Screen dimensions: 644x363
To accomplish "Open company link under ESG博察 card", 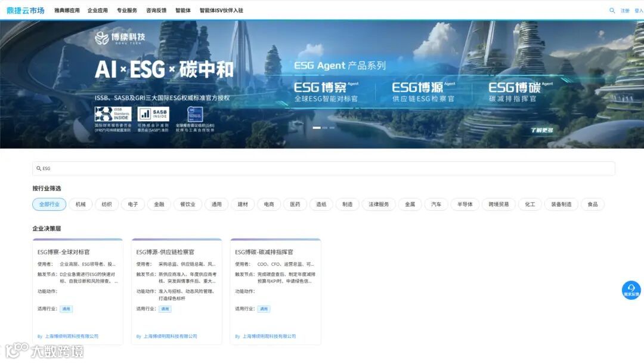I will [72, 336].
